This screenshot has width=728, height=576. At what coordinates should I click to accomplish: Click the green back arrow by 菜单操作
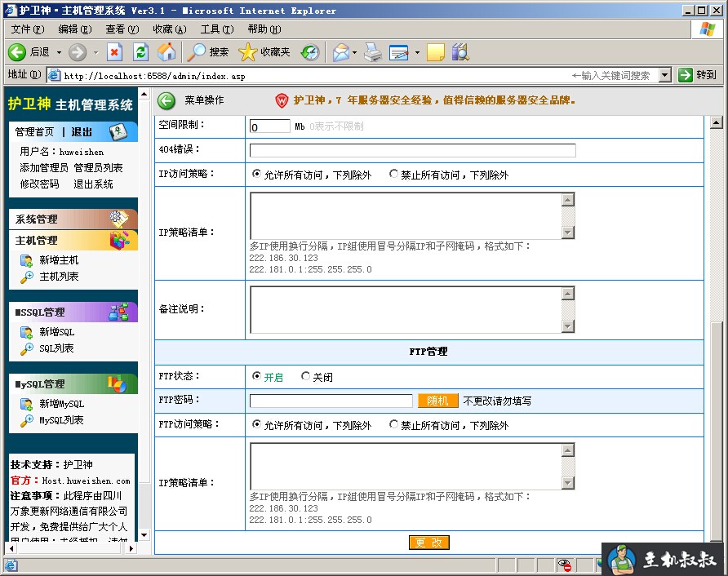tap(166, 100)
